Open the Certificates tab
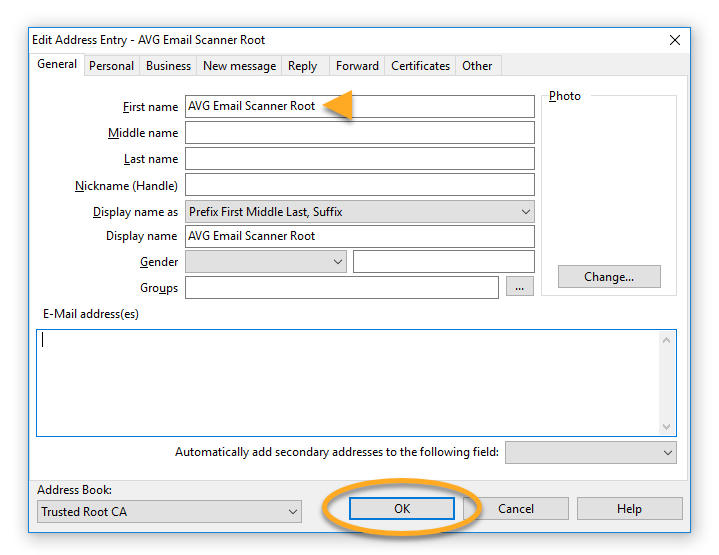Viewport: 719px width, 555px height. point(420,66)
